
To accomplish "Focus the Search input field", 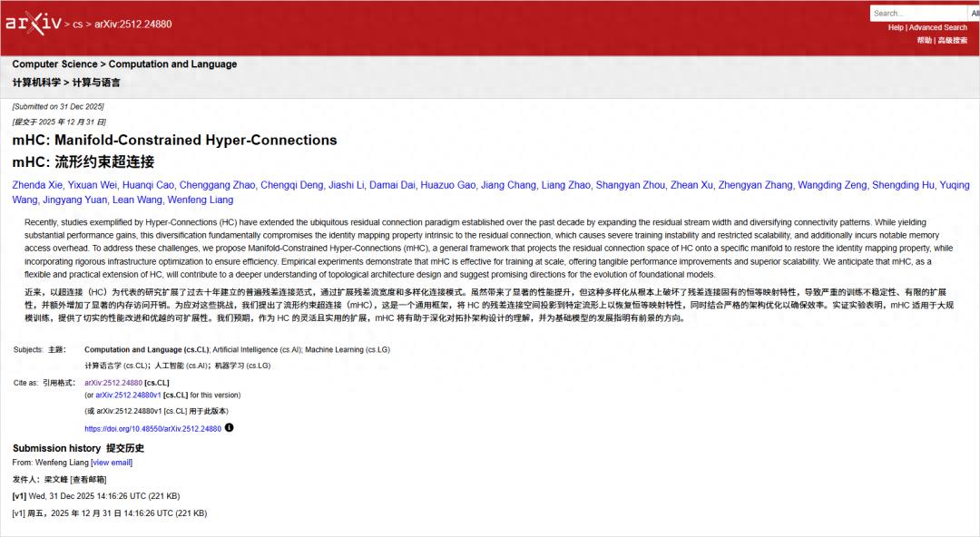I will [x=918, y=13].
